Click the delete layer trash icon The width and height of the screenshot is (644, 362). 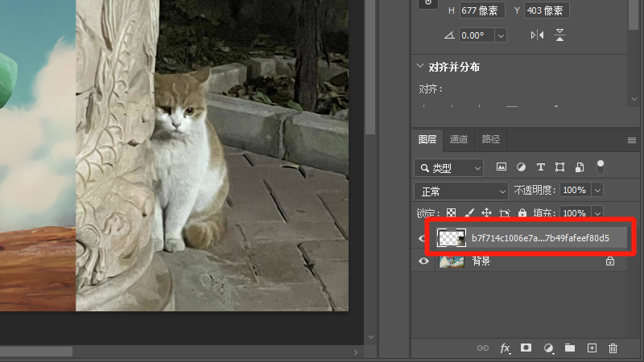click(x=613, y=348)
